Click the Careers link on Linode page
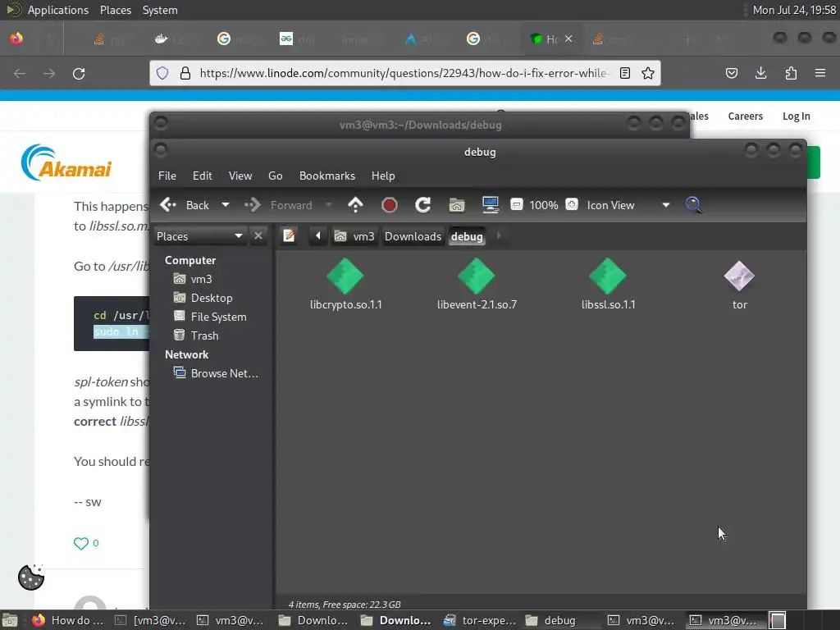Image resolution: width=840 pixels, height=630 pixels. 745,116
